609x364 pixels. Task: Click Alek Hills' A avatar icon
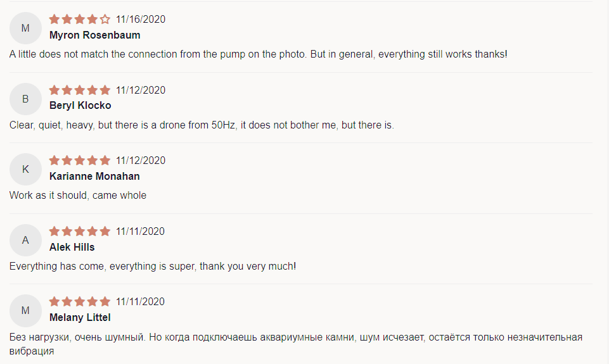25,240
